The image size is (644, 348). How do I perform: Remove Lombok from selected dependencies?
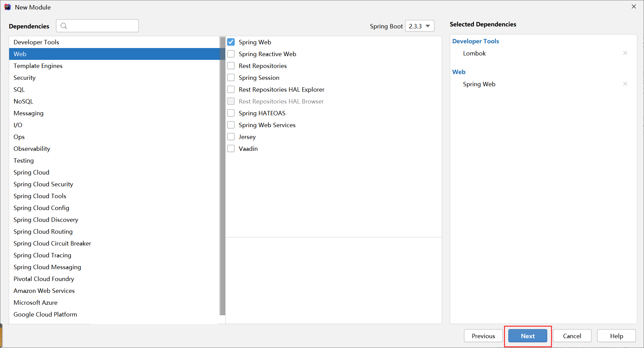click(x=625, y=53)
